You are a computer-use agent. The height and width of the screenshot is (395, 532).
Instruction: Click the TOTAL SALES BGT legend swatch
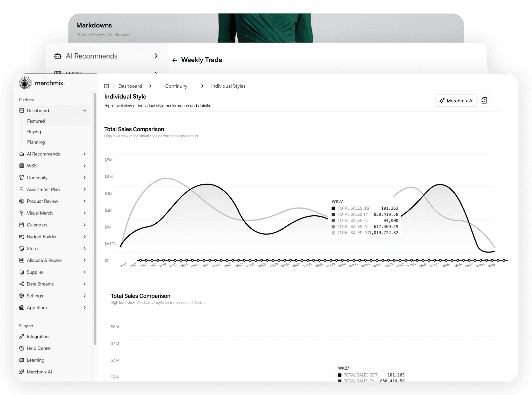coord(333,208)
